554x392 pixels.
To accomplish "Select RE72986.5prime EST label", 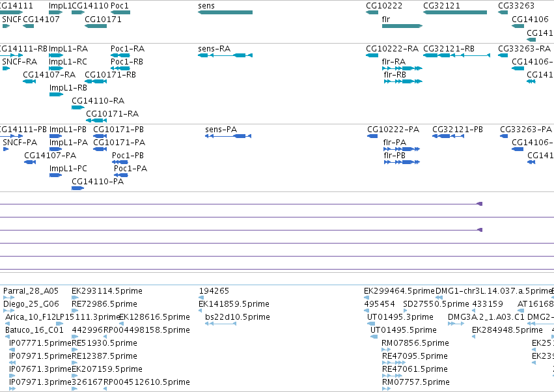I will (104, 304).
